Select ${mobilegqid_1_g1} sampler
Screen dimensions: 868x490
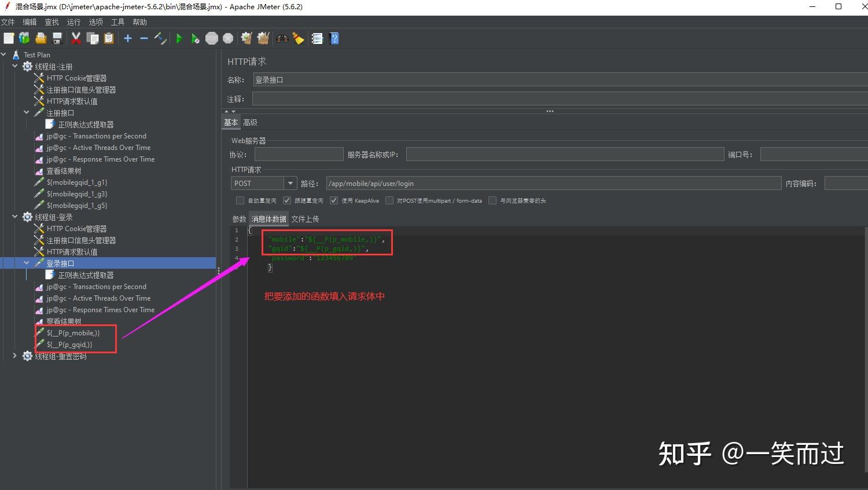click(77, 182)
